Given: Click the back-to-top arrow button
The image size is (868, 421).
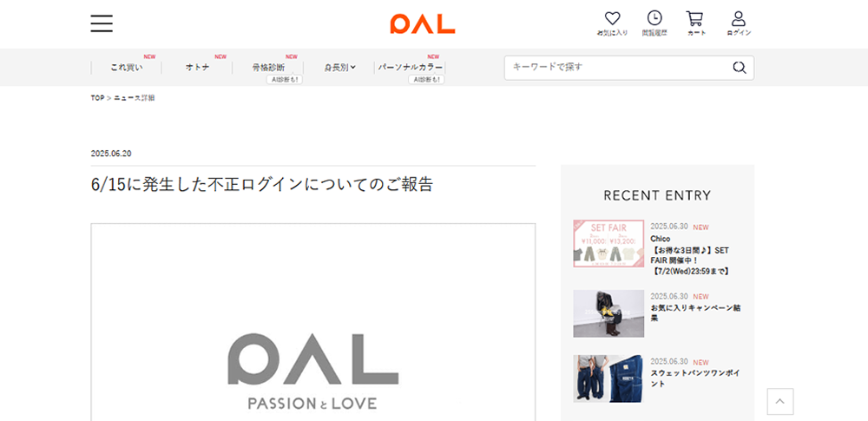Looking at the screenshot, I should pos(780,402).
